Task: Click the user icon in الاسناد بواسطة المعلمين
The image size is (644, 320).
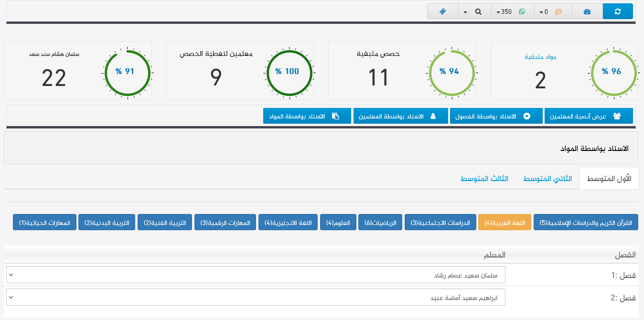Action: (x=433, y=116)
